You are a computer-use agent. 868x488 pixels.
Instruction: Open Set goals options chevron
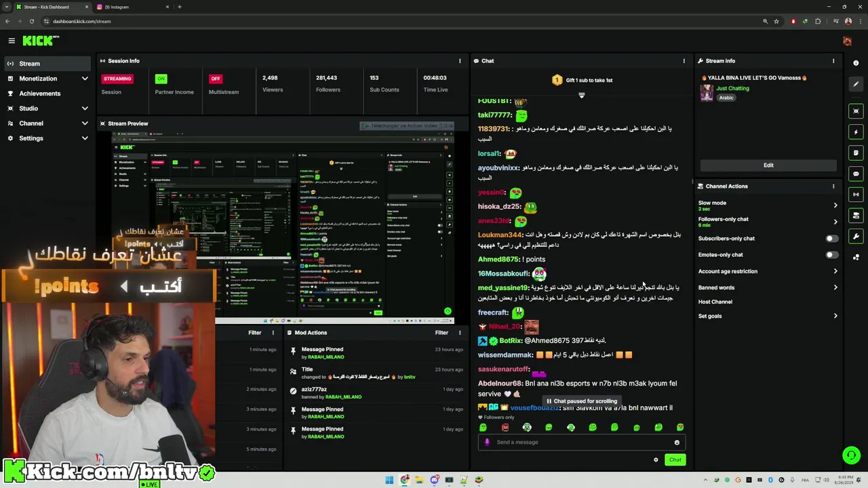[835, 316]
